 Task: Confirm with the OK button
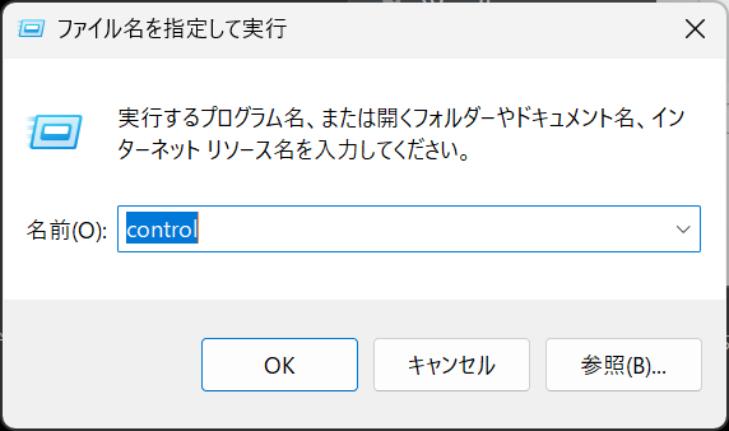point(279,365)
